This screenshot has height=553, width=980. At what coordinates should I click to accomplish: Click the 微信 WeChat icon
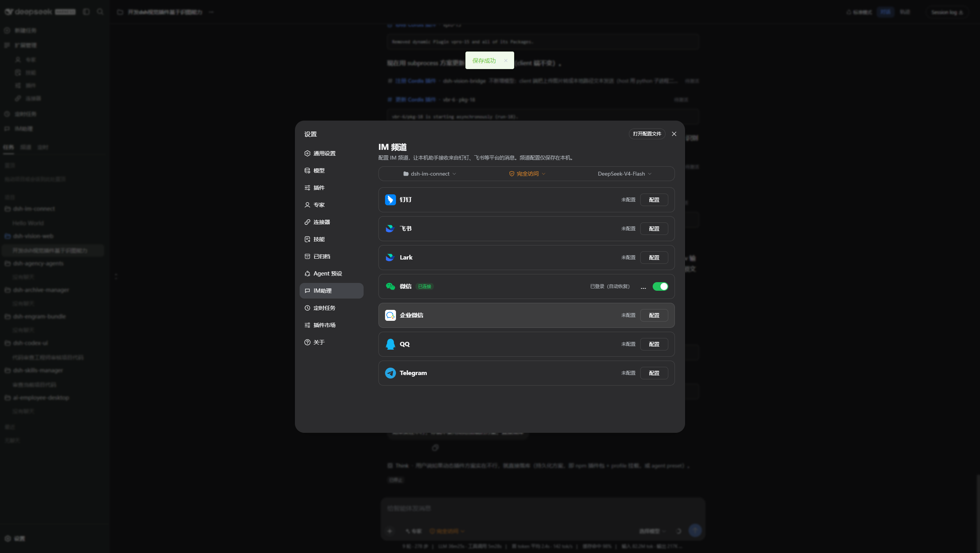click(x=390, y=286)
